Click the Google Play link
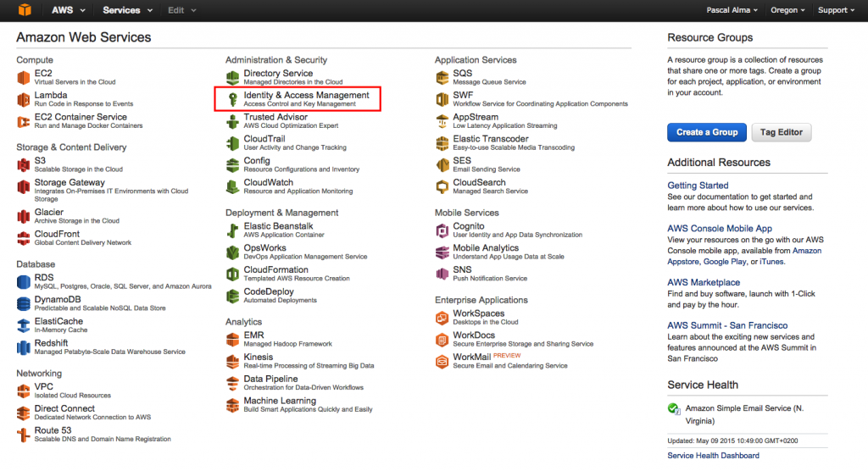Screen dimensions: 868x471 click(725, 262)
